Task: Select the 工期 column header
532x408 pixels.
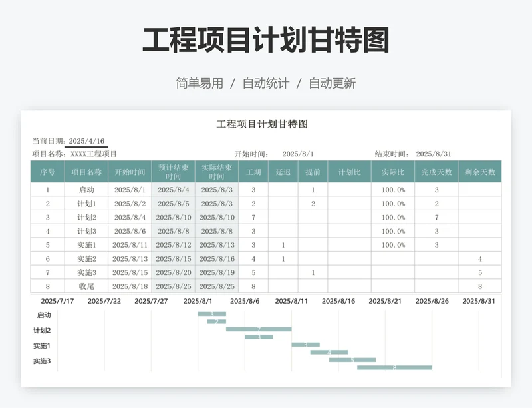Action: 253,172
